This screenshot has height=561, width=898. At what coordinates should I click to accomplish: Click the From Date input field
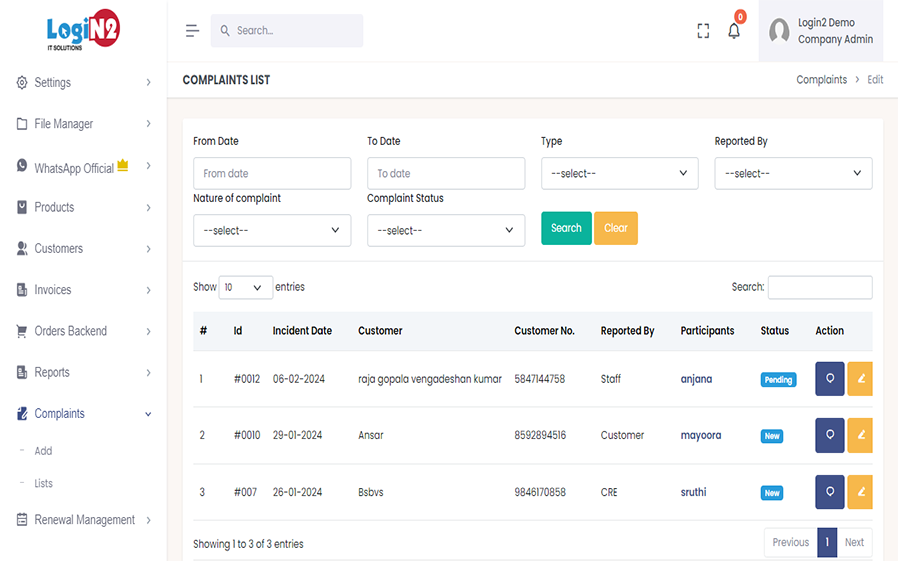(x=271, y=173)
